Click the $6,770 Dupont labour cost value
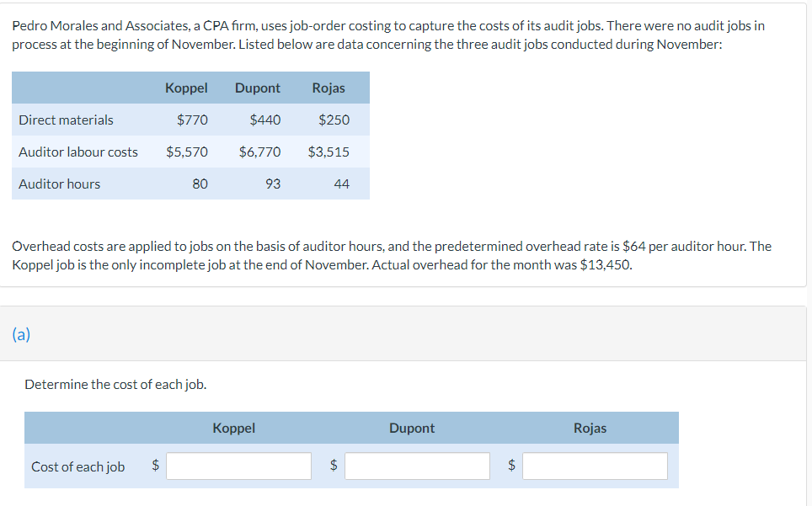812x506 pixels. click(x=259, y=152)
